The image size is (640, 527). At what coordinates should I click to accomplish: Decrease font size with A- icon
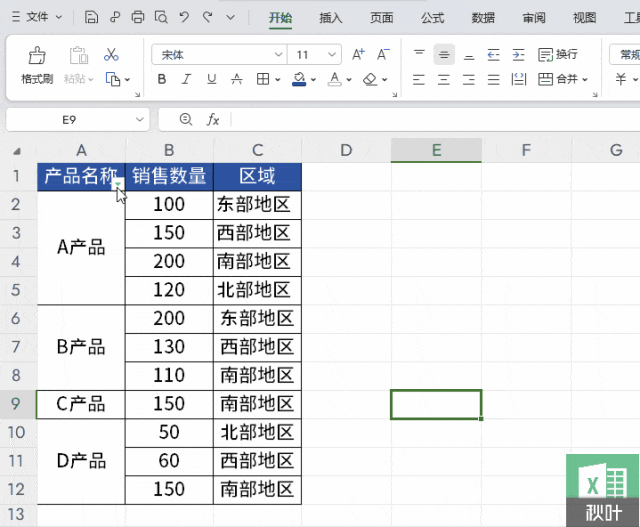(x=383, y=54)
